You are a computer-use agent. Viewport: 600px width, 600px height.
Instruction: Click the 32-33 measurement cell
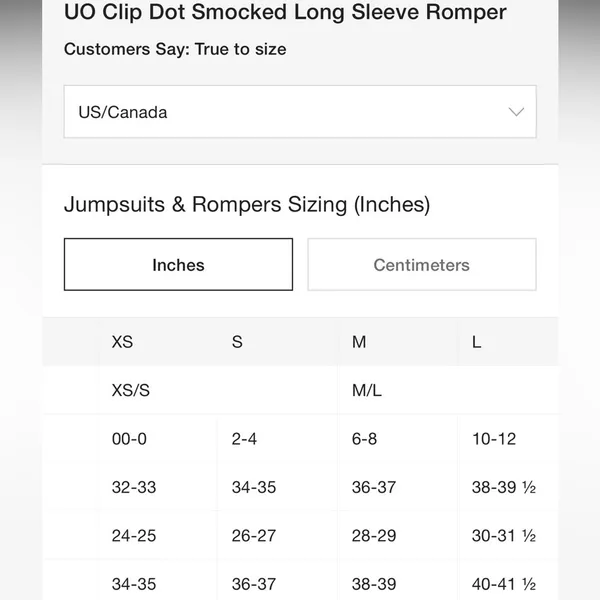(134, 488)
